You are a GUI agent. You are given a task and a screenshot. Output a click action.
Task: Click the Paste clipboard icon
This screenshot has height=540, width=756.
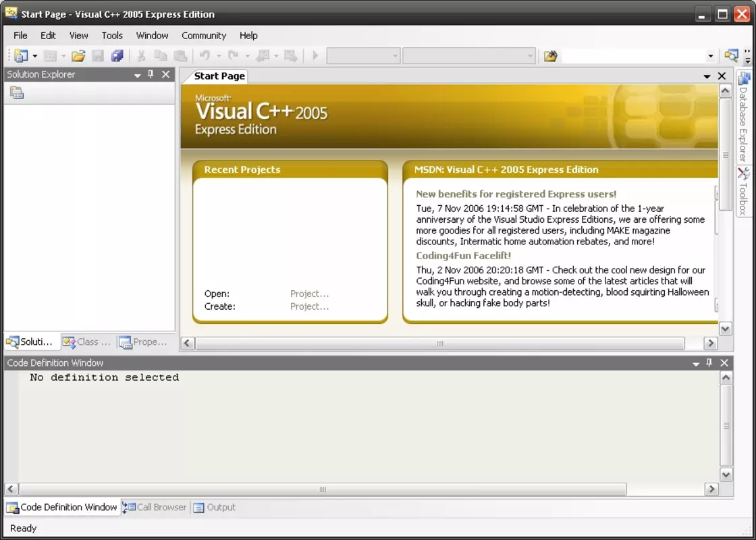point(180,56)
